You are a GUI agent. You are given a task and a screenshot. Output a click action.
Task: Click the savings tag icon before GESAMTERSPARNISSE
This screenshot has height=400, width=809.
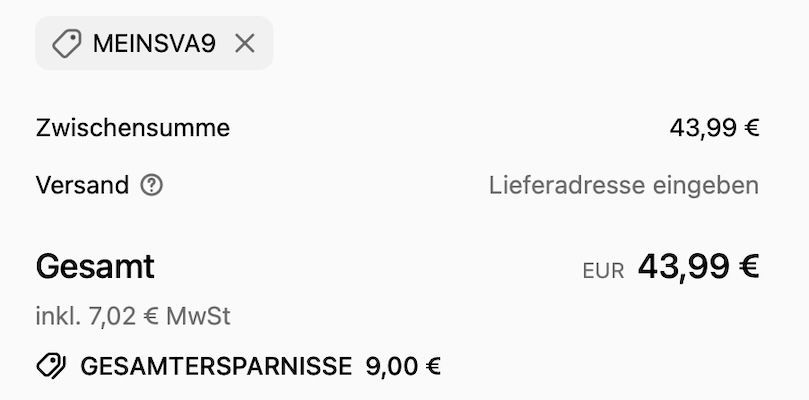(51, 366)
